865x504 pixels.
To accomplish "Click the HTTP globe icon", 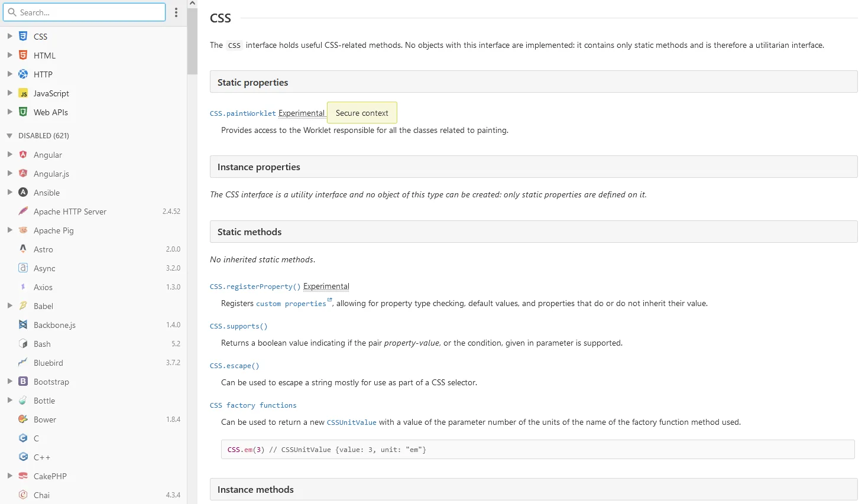I will tap(23, 74).
